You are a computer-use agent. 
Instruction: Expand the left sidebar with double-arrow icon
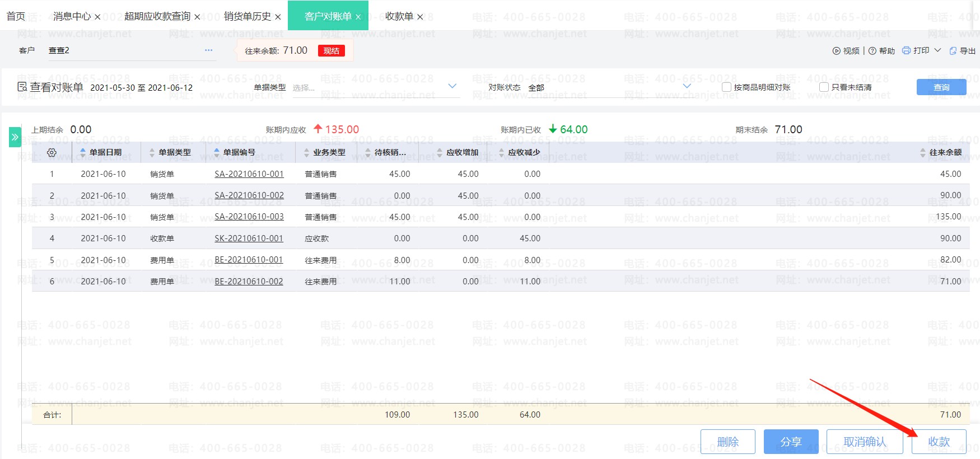(x=15, y=137)
